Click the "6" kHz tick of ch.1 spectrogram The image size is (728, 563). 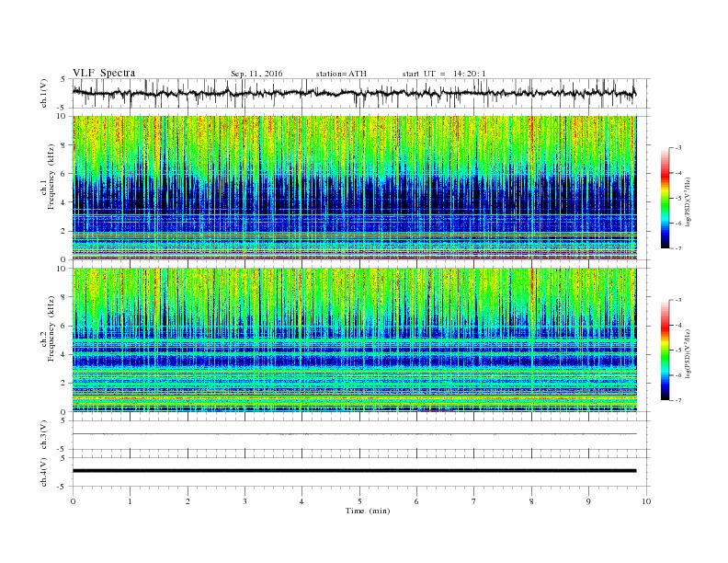pos(64,174)
